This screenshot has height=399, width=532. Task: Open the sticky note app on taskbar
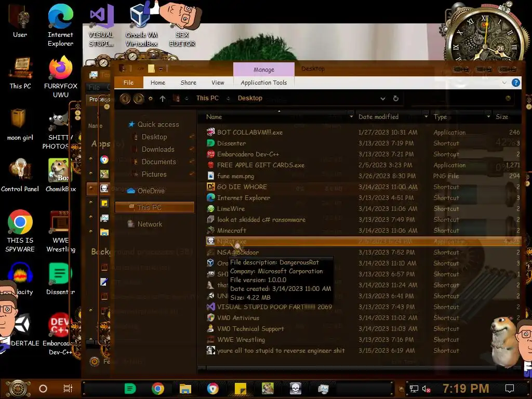point(240,389)
